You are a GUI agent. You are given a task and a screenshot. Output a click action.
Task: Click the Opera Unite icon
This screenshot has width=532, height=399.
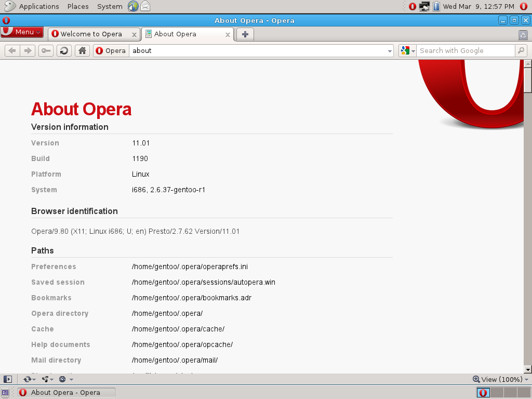click(45, 379)
